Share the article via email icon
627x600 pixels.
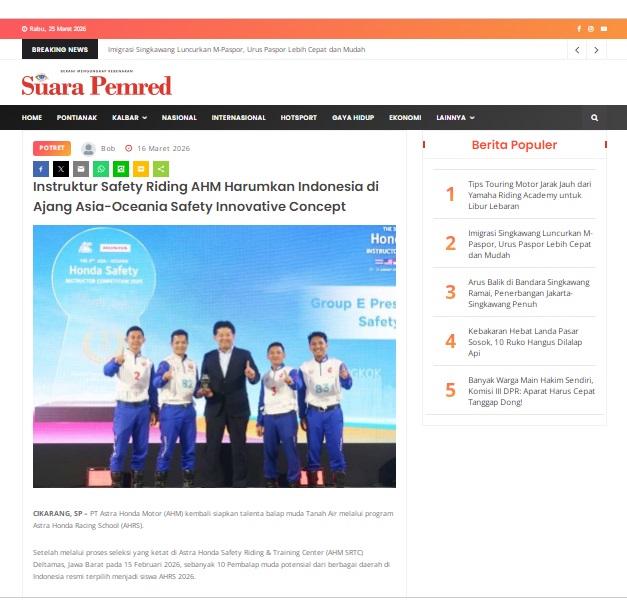81,169
